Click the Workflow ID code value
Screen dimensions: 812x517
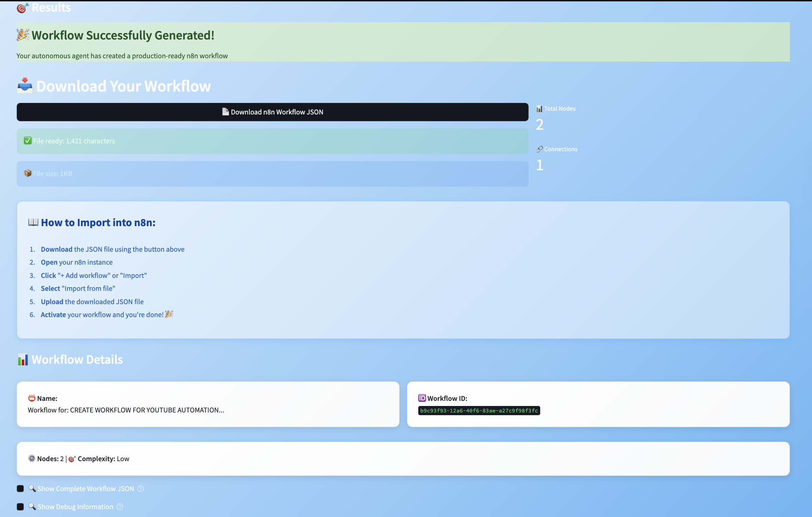point(479,411)
